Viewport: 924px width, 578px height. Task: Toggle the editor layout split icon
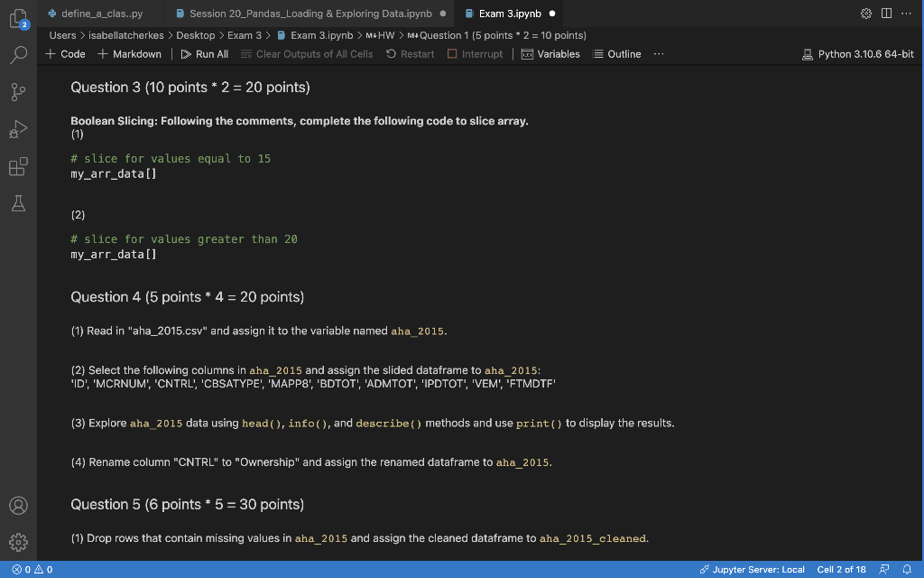(x=885, y=13)
